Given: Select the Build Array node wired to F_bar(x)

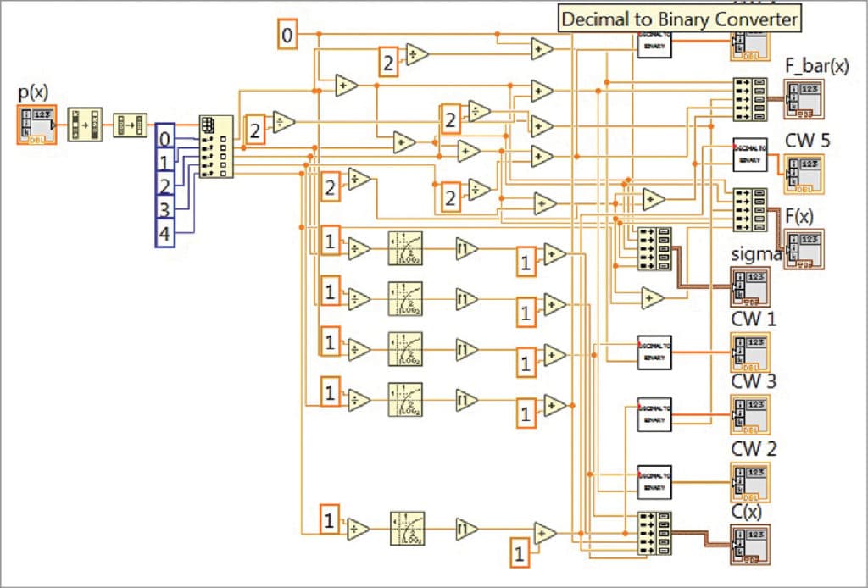Looking at the screenshot, I should [749, 99].
